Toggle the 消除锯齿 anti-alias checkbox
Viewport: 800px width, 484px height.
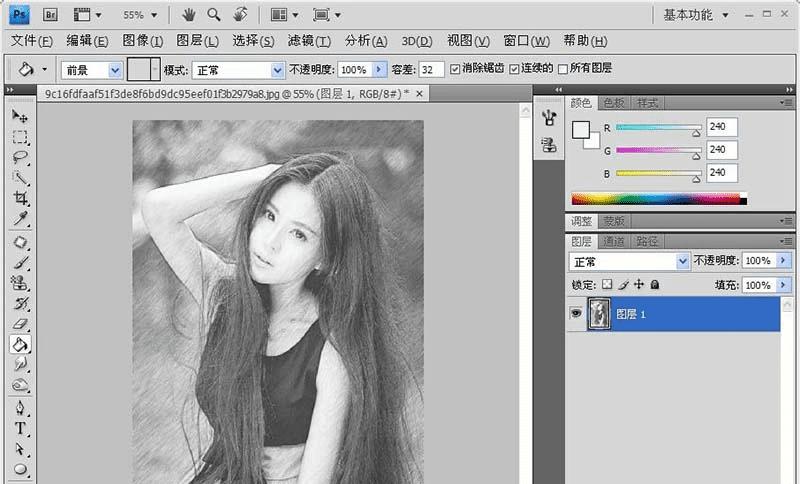point(456,69)
